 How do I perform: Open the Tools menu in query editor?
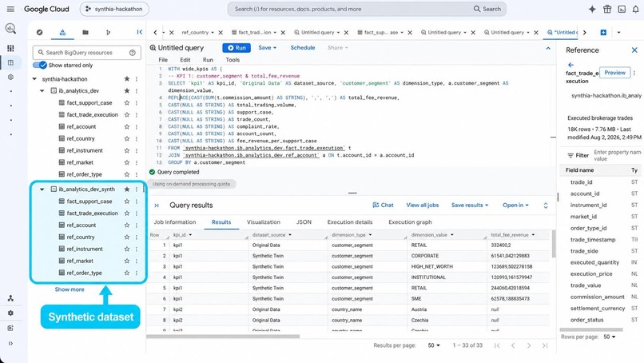[x=233, y=60]
